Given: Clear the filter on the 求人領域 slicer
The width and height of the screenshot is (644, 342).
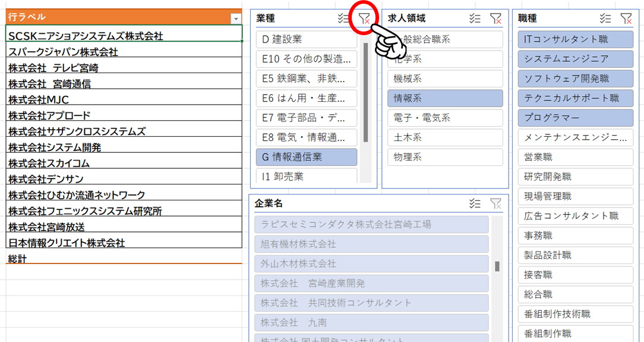Looking at the screenshot, I should 495,19.
